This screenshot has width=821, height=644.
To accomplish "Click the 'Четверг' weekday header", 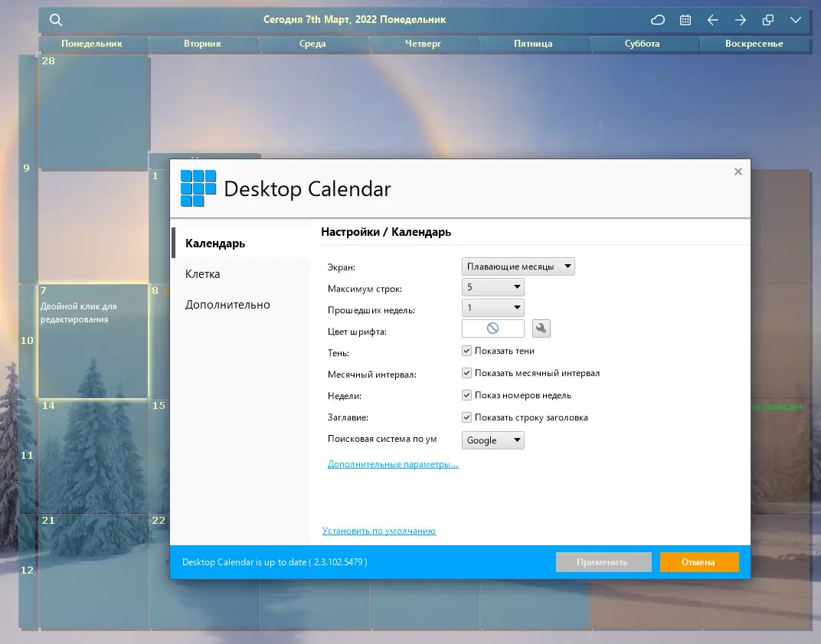I will point(423,44).
